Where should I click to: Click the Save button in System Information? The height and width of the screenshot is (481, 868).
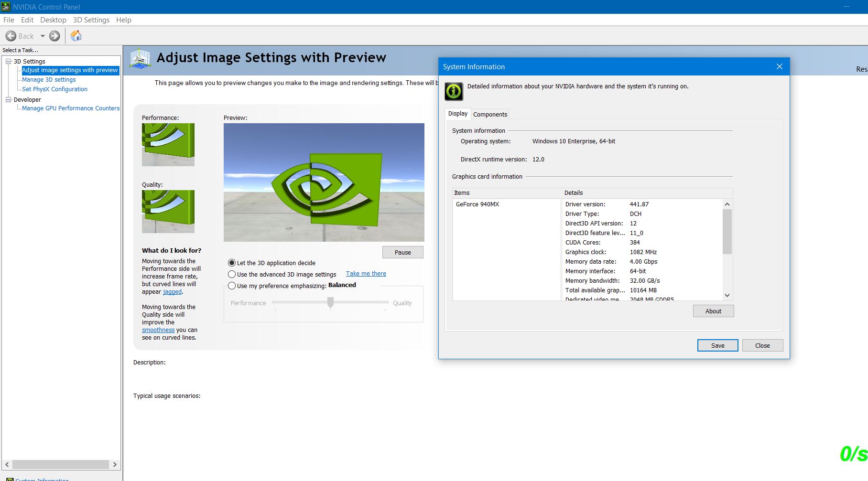717,345
